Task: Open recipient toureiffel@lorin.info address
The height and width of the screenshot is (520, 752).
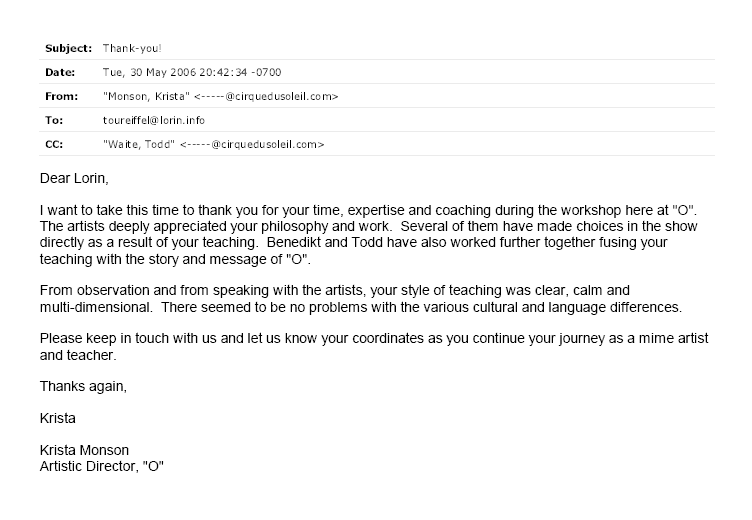Action: [x=154, y=120]
